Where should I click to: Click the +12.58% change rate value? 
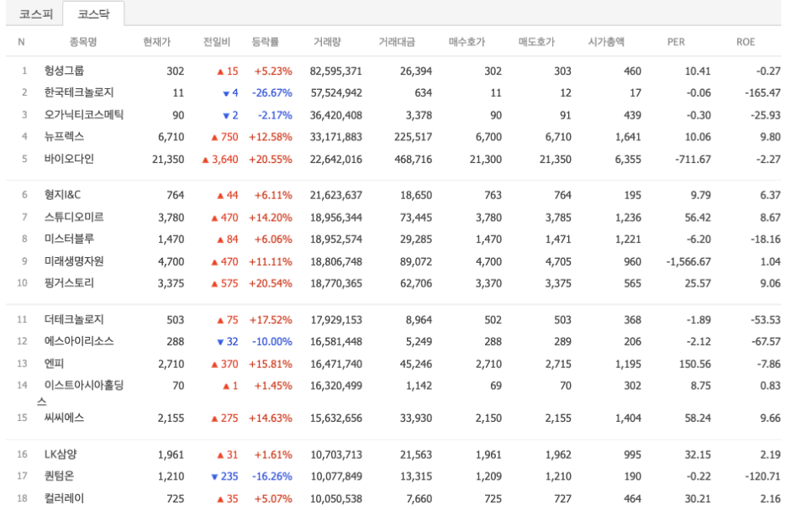pos(271,137)
